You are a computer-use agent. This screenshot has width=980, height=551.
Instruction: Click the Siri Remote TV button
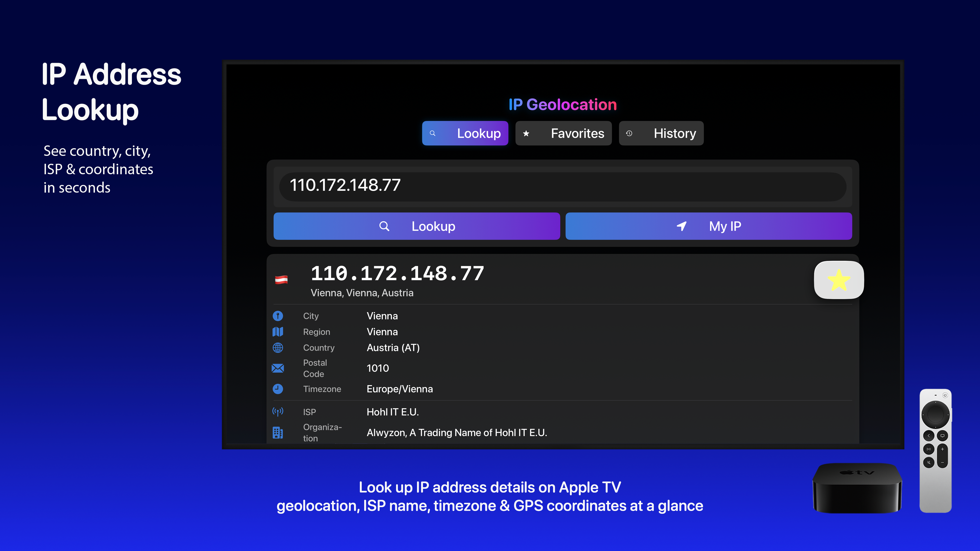[x=942, y=435]
